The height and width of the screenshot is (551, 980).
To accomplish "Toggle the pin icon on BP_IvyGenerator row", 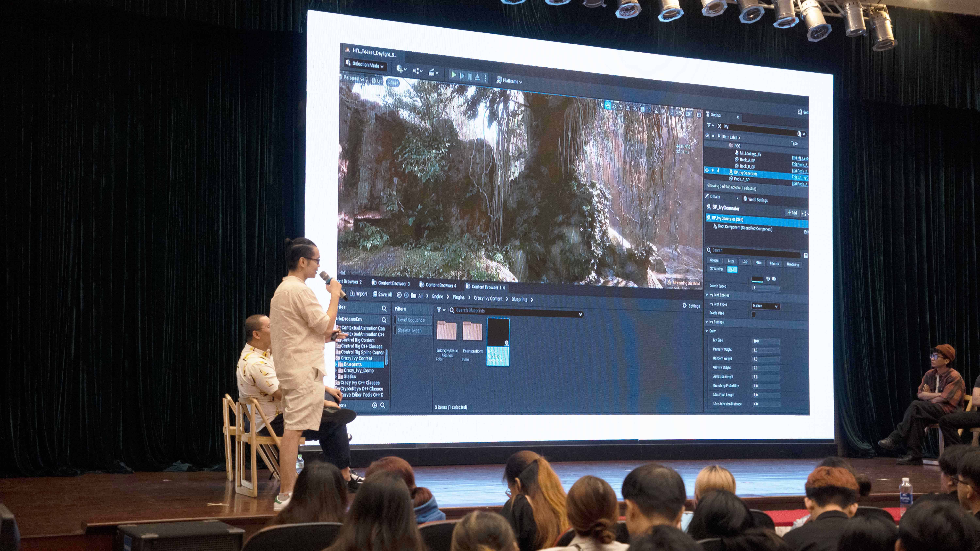I will (718, 171).
